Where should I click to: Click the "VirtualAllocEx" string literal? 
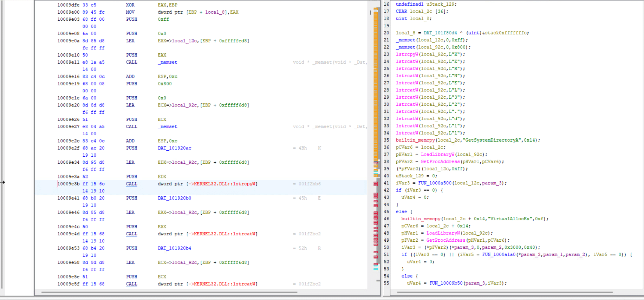pyautogui.click(x=510, y=219)
